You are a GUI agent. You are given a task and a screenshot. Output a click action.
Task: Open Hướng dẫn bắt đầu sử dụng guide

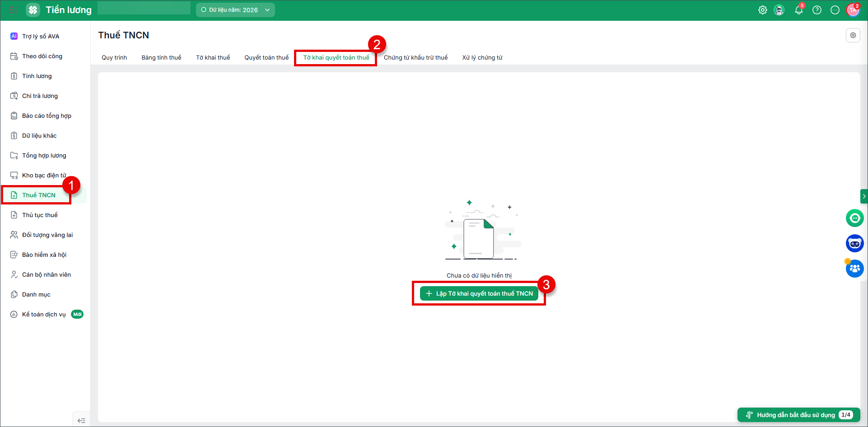point(799,415)
